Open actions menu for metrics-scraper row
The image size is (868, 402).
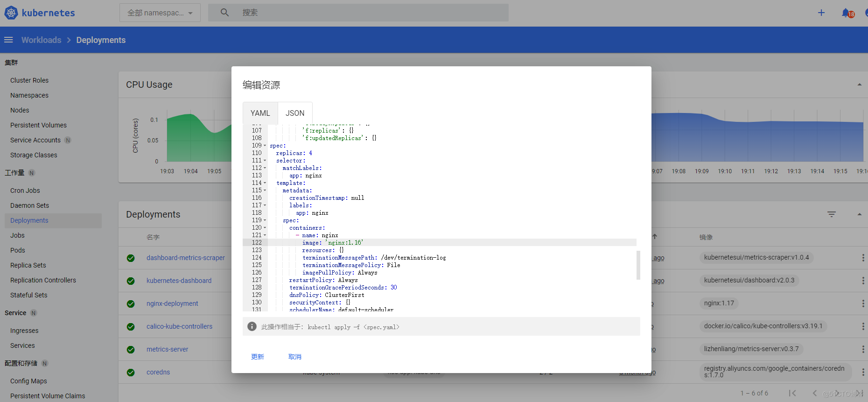[863, 258]
